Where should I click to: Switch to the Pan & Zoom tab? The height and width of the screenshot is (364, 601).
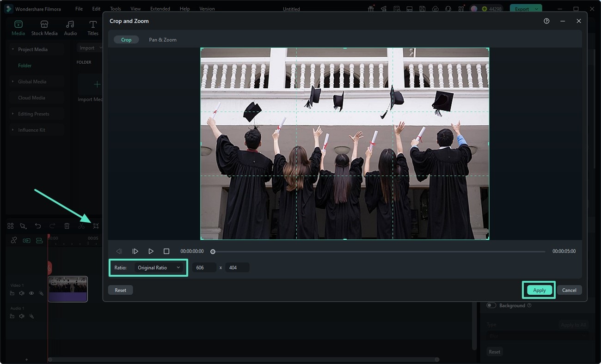pos(163,40)
